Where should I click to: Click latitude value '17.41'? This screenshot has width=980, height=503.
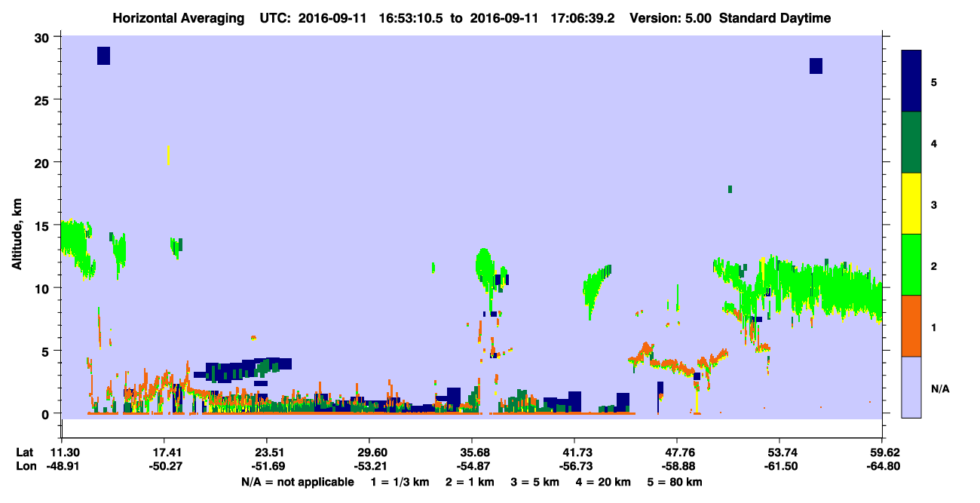click(x=164, y=452)
